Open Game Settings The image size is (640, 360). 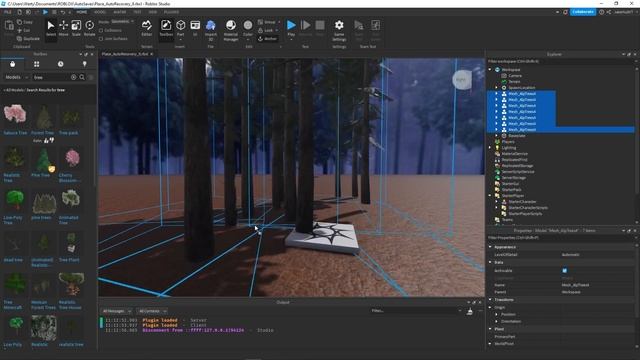(x=339, y=30)
